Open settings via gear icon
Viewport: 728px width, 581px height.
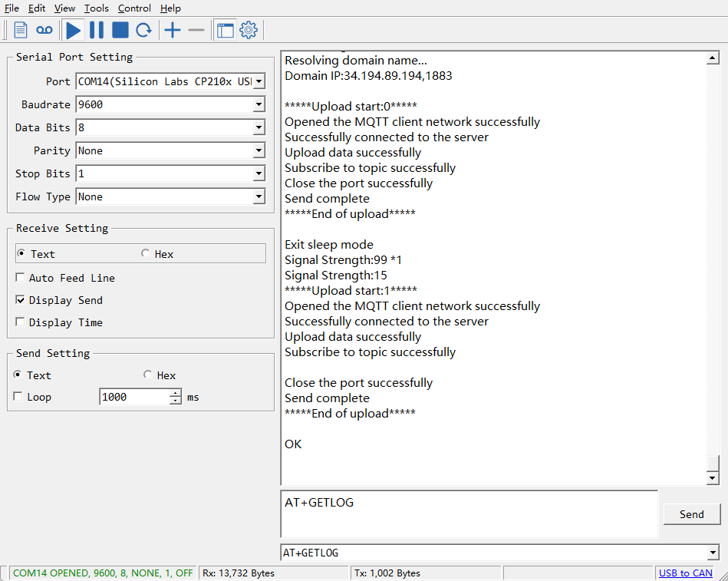click(249, 30)
